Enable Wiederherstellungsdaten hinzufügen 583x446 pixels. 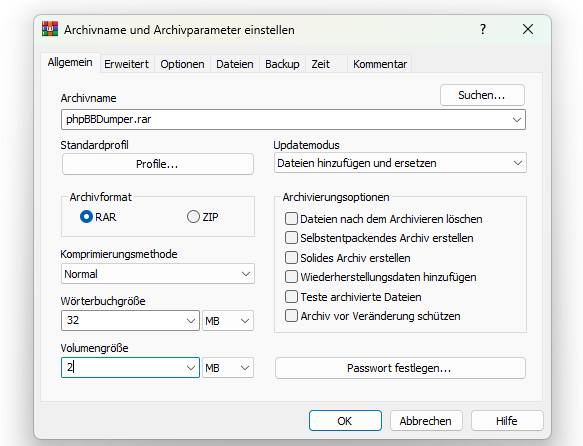tap(291, 277)
